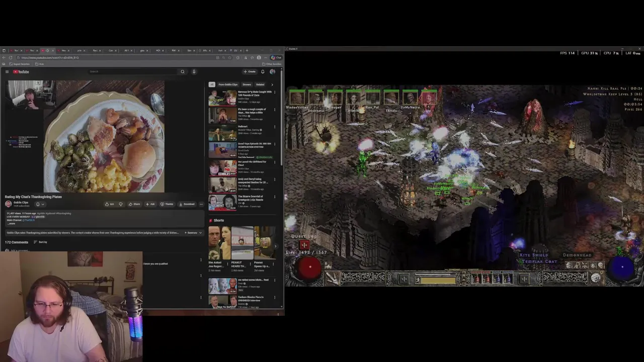Click the right skill icon beside mana orb
Screen dimensions: 644x362
click(596, 278)
